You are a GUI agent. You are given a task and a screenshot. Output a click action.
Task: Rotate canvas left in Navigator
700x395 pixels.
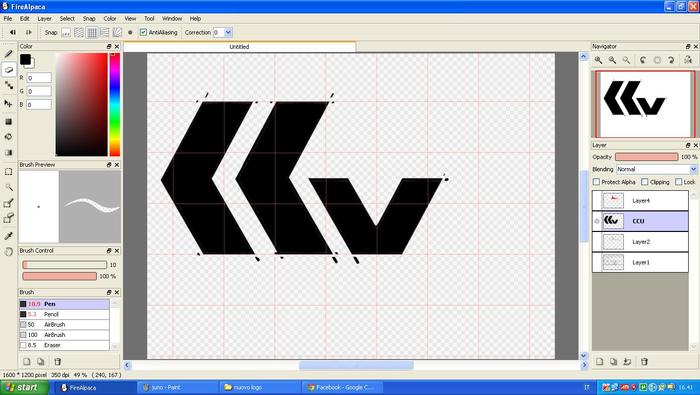pyautogui.click(x=643, y=60)
